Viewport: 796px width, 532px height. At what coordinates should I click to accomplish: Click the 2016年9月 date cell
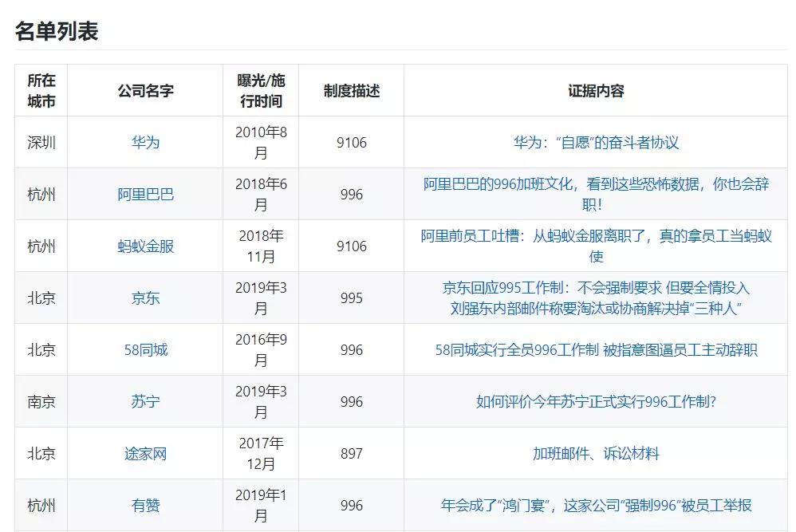click(x=261, y=350)
